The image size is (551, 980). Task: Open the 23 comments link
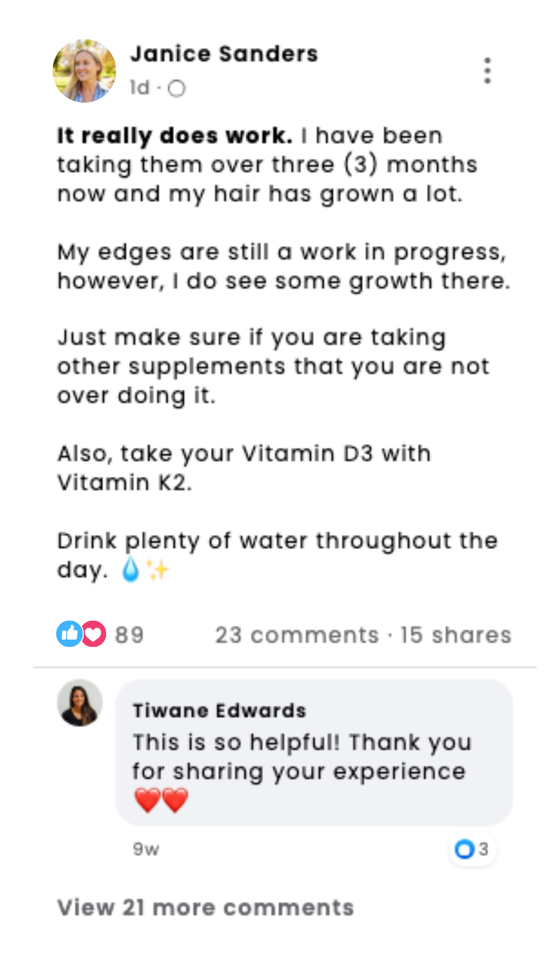[x=297, y=635]
